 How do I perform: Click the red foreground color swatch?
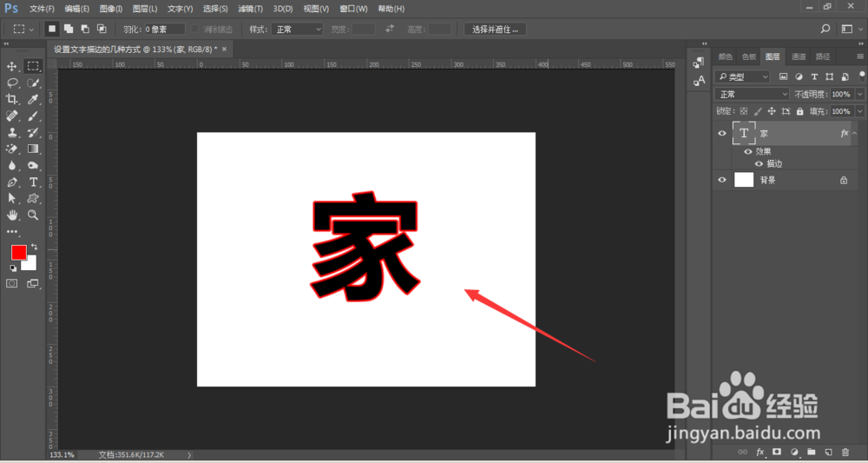(17, 251)
